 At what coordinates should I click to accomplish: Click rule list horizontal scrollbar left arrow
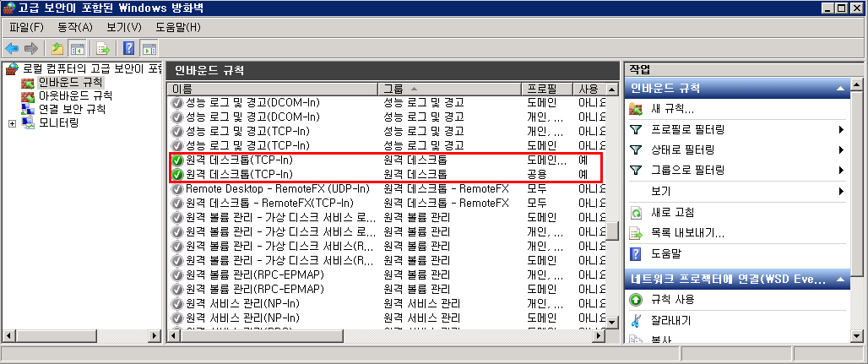click(x=173, y=336)
